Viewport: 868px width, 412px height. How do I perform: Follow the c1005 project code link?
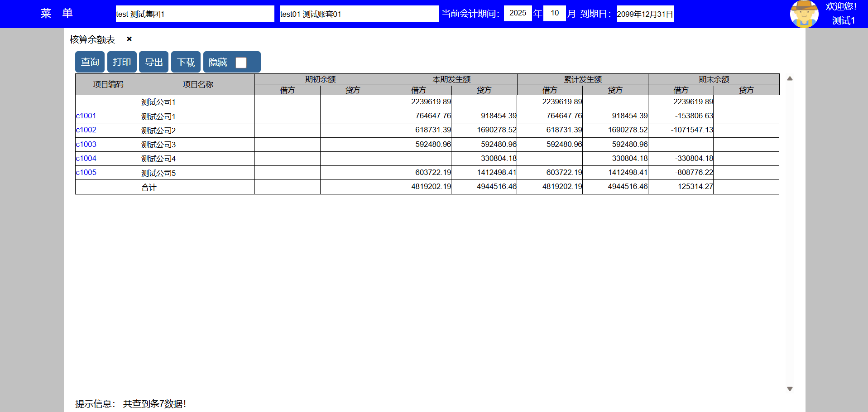pos(86,173)
